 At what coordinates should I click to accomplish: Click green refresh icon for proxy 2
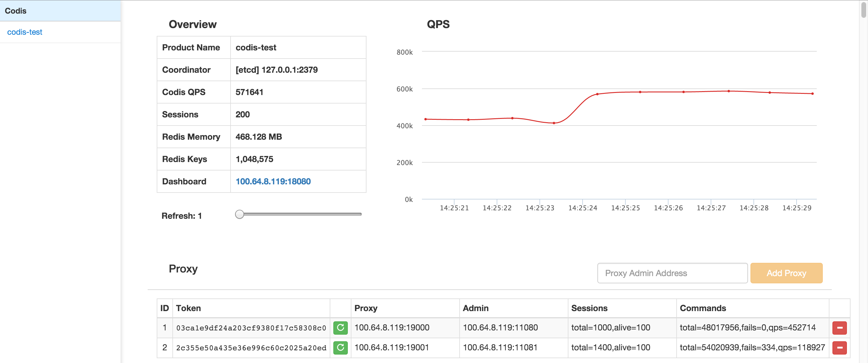coord(340,348)
